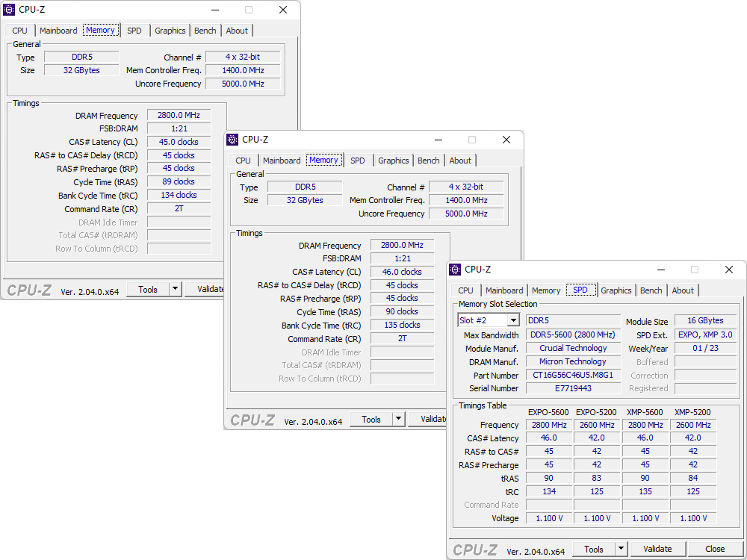Click the tRAS value 84 in the Timings Table
Viewport: 747px width, 560px height.
click(693, 478)
